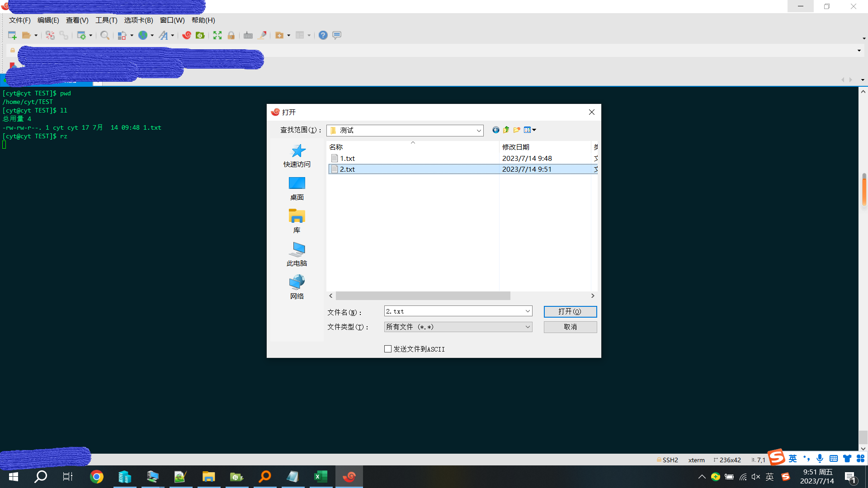The height and width of the screenshot is (488, 868).
Task: Click the Open Session folder icon
Action: coord(27,35)
